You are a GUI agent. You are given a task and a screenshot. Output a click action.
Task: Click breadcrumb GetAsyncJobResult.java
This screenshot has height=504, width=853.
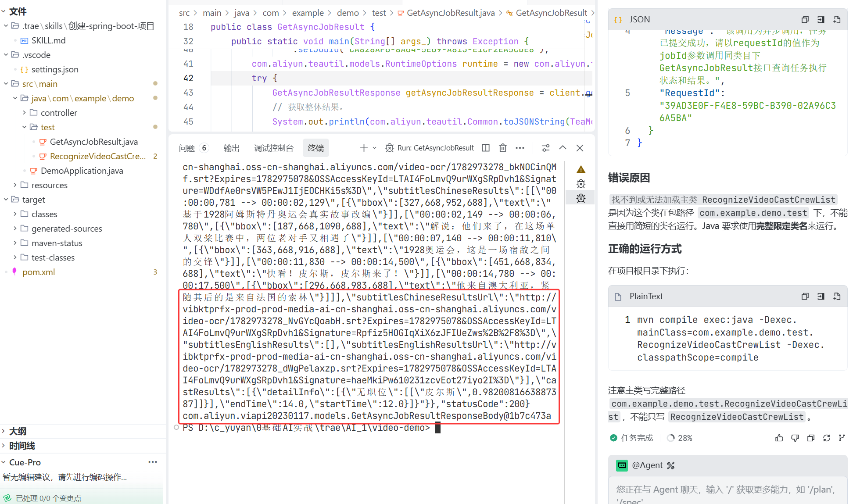pos(451,13)
